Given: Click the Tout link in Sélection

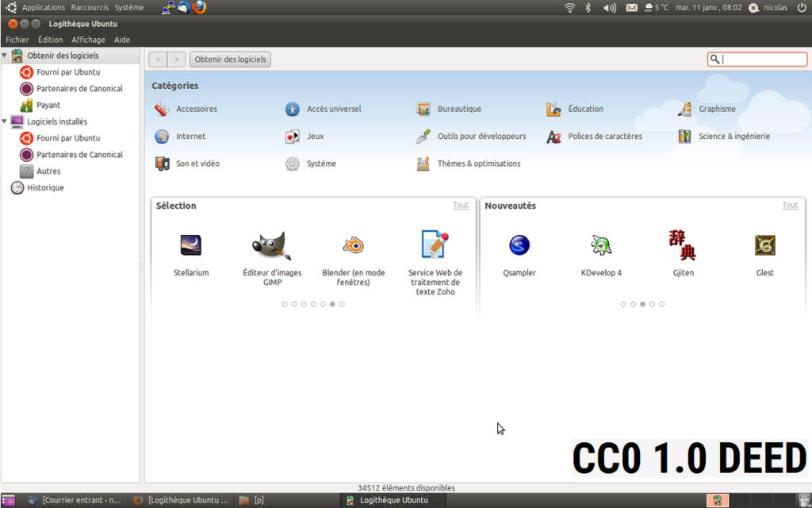Looking at the screenshot, I should [461, 206].
